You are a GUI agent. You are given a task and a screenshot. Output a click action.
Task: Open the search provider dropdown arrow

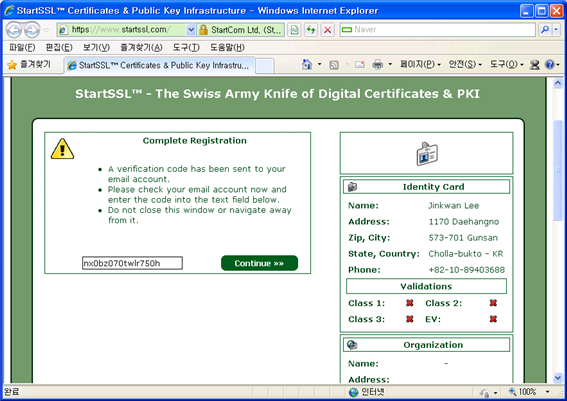coord(556,30)
